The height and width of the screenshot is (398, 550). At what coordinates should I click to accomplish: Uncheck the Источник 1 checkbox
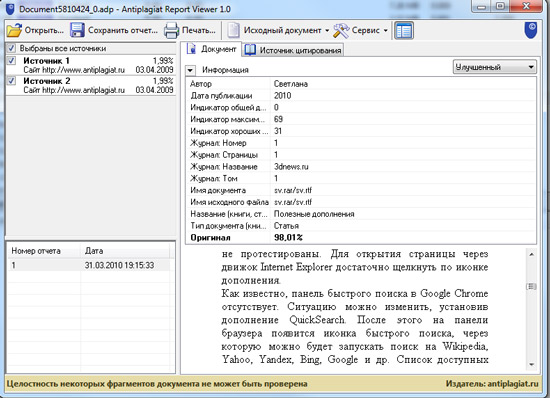[11, 61]
